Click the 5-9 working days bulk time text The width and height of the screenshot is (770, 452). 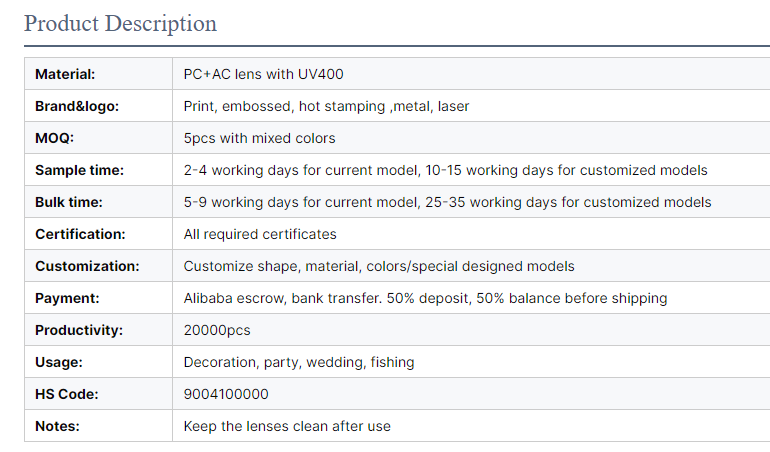click(x=447, y=202)
